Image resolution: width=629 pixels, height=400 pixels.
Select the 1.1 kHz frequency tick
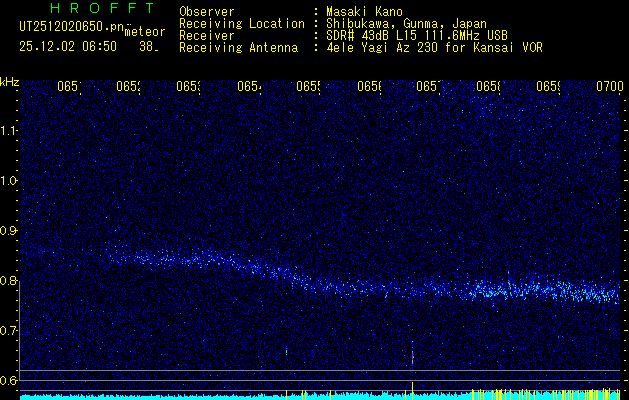[x=9, y=130]
